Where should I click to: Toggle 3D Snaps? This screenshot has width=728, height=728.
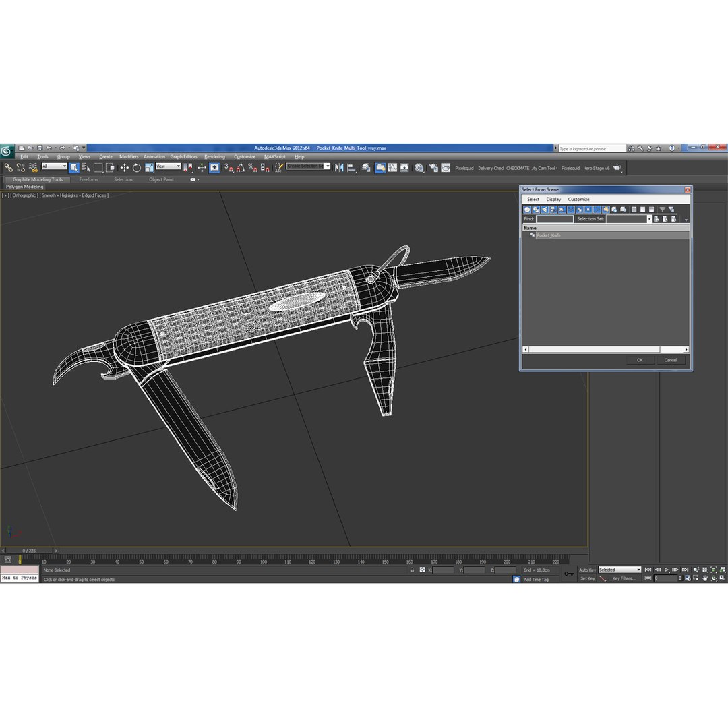coord(229,168)
